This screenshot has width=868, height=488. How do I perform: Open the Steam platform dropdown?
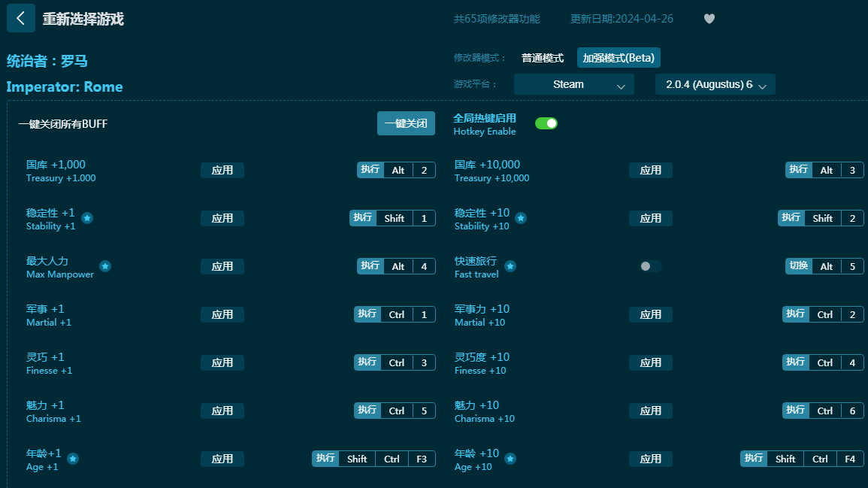[573, 84]
